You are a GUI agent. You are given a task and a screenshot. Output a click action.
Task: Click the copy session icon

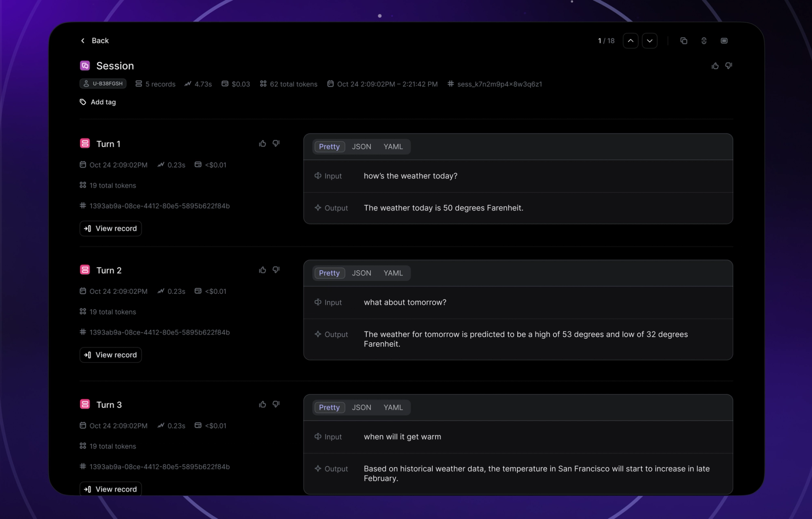point(684,40)
